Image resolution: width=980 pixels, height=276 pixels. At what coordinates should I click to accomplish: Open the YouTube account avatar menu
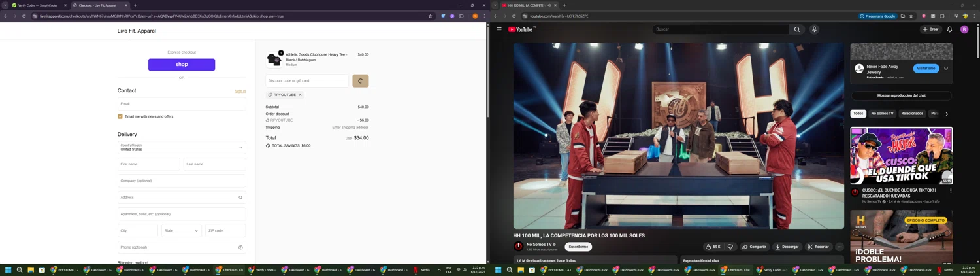tap(964, 29)
